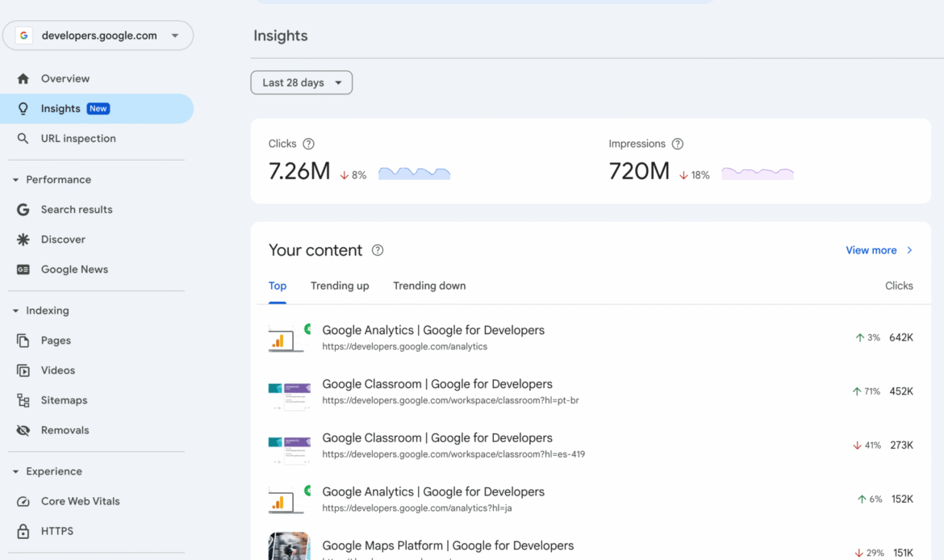The height and width of the screenshot is (560, 944).
Task: Click the Overview home icon
Action: (23, 79)
